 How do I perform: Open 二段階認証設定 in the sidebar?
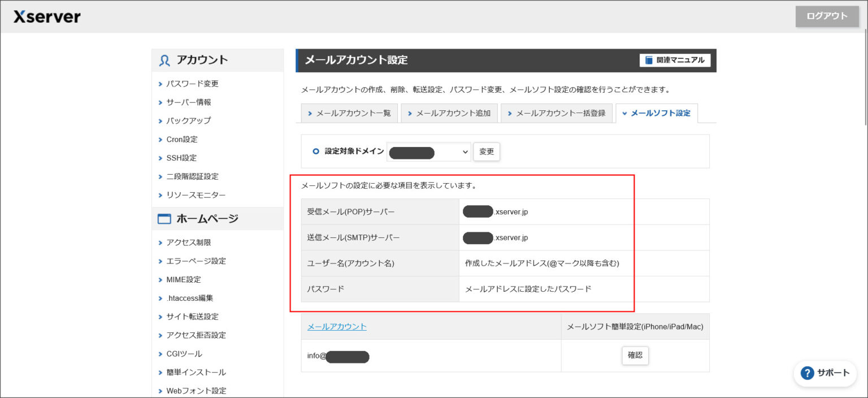click(x=192, y=176)
